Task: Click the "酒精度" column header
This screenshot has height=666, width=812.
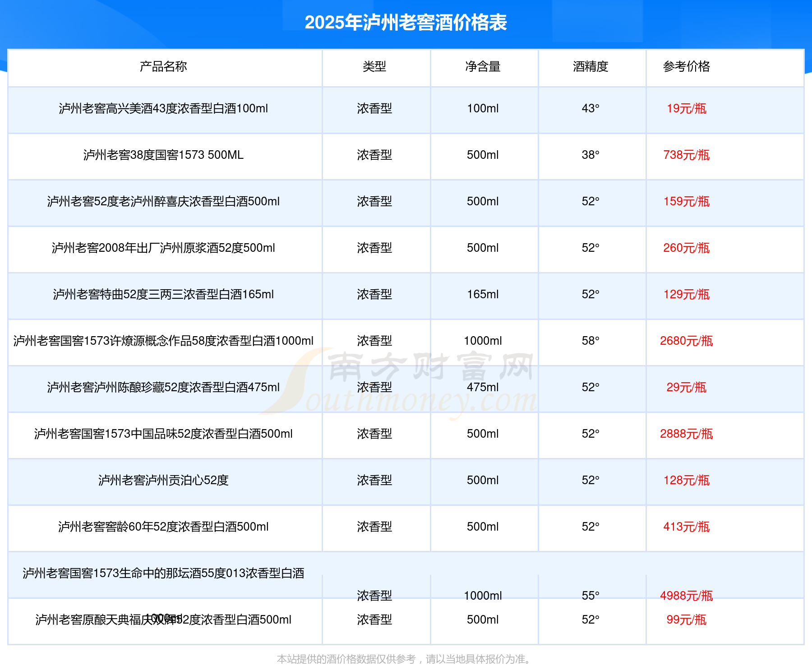Action: click(591, 66)
